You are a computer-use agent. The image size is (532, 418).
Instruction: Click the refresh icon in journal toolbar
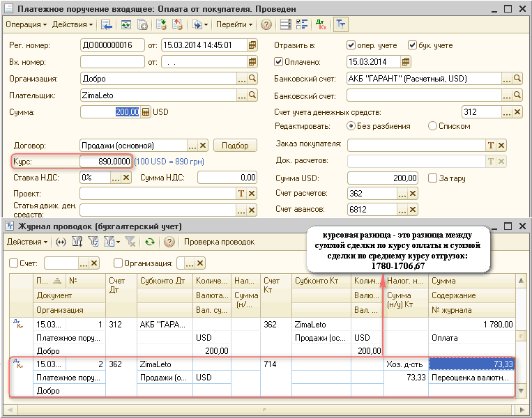point(149,242)
